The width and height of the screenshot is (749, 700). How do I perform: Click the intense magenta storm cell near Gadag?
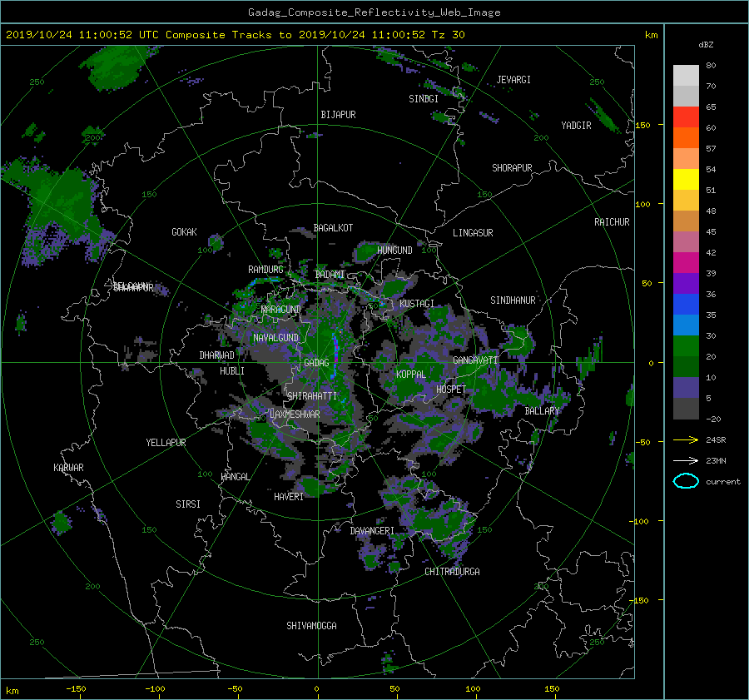coord(336,356)
